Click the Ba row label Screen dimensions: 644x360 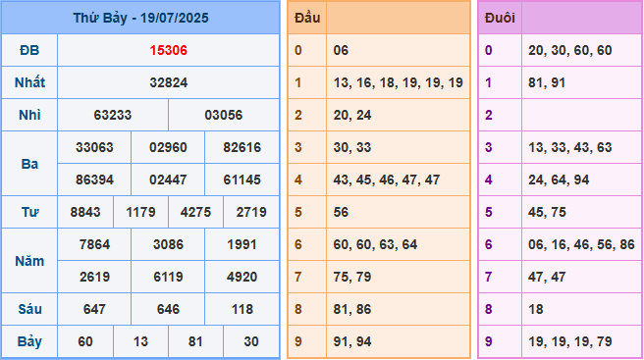coord(29,164)
